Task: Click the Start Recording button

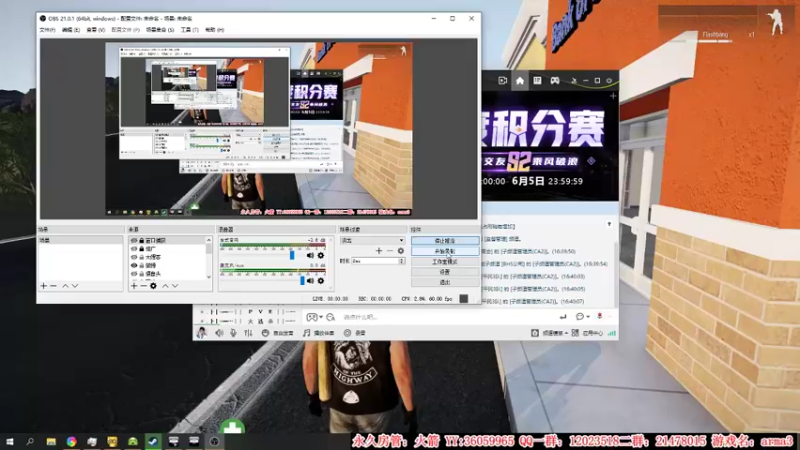Action: click(x=445, y=251)
